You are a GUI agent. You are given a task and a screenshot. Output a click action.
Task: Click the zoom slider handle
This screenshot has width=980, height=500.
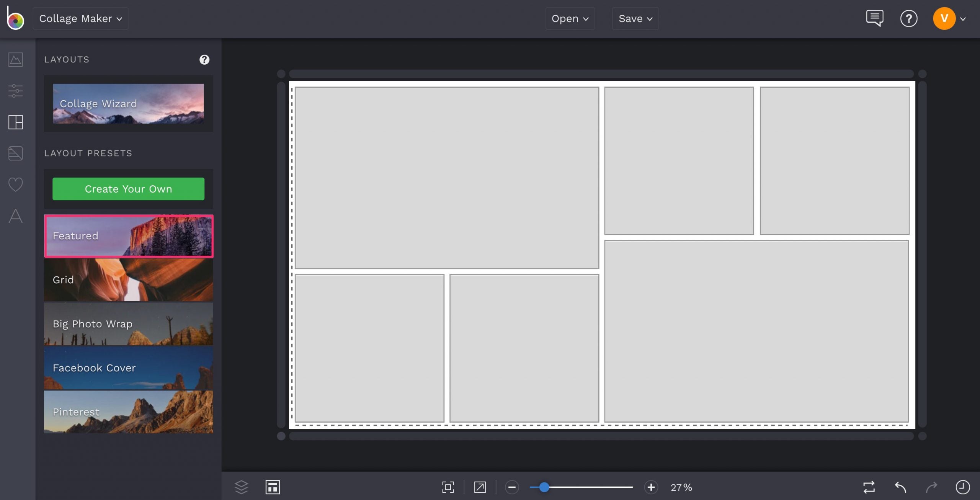544,487
